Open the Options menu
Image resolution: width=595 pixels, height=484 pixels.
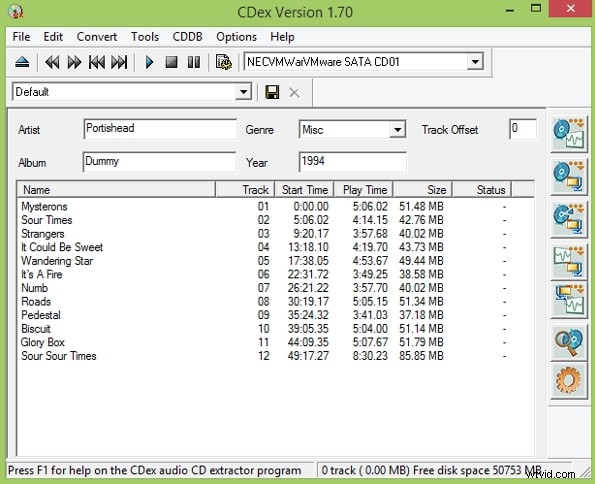click(x=236, y=37)
